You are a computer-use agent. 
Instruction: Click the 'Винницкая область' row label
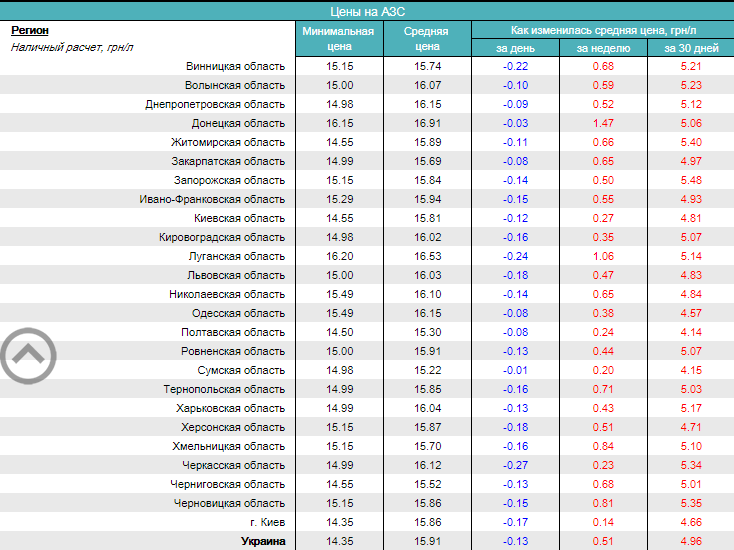(235, 66)
